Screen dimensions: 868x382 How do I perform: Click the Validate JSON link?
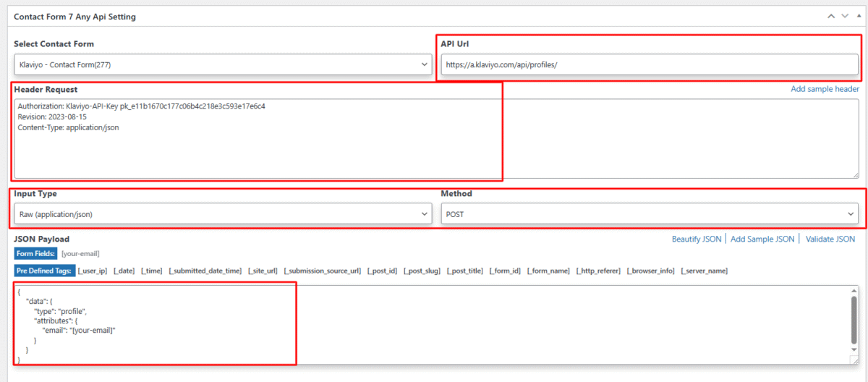coord(830,239)
